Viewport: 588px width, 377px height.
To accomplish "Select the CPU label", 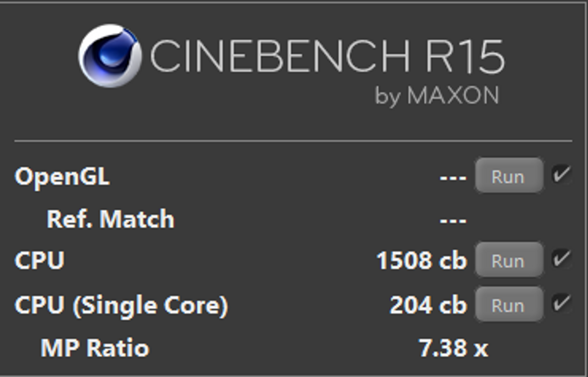I will click(39, 260).
